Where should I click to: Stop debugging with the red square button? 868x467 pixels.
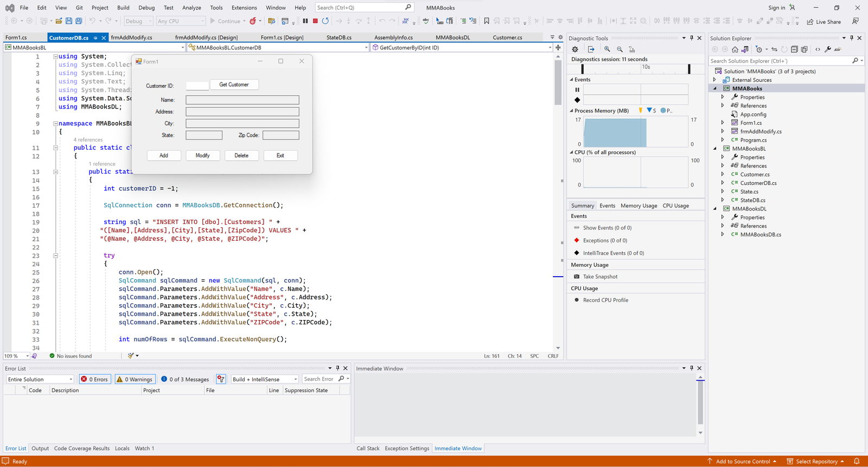(x=315, y=21)
